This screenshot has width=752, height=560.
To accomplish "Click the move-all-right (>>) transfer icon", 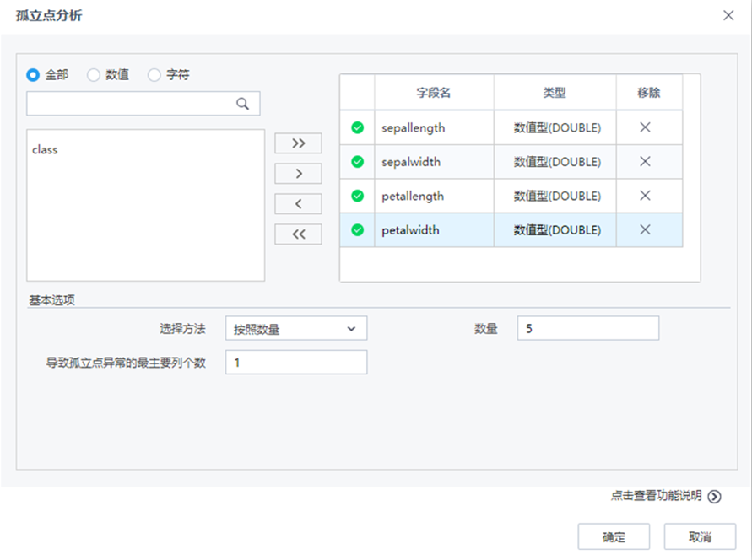I will (x=299, y=143).
